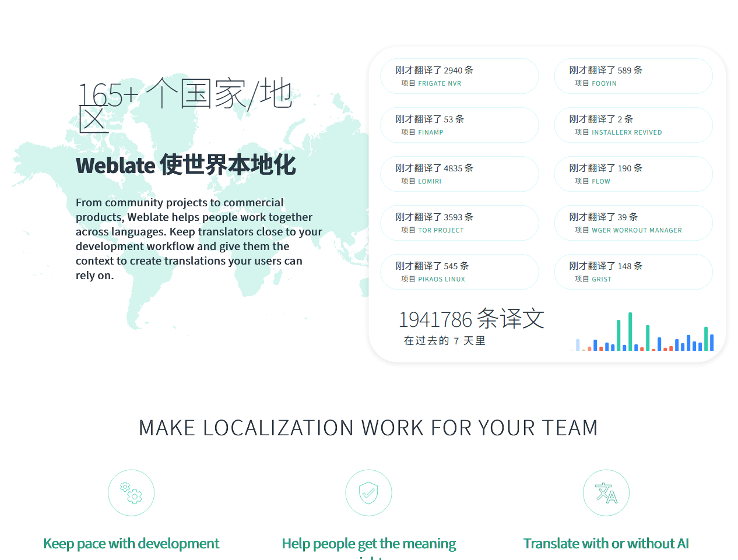Click the 在过去的 7 天里 label
738x560 pixels.
(445, 341)
